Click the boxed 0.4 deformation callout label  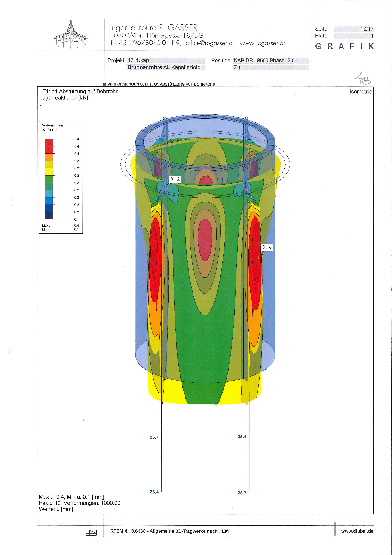coord(267,247)
